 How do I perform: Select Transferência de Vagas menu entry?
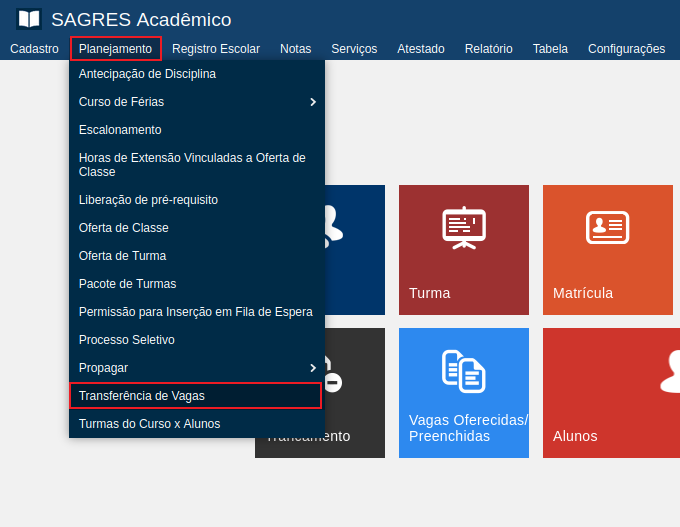[141, 396]
